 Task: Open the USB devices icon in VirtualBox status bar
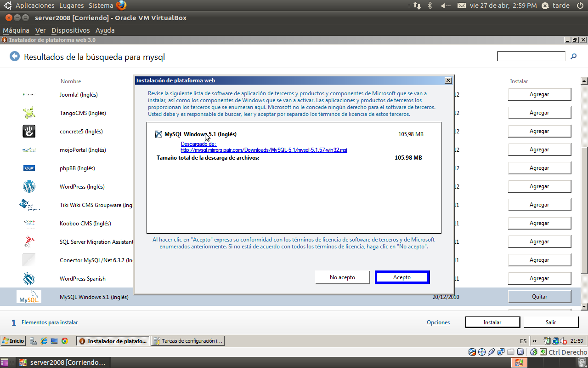point(491,352)
